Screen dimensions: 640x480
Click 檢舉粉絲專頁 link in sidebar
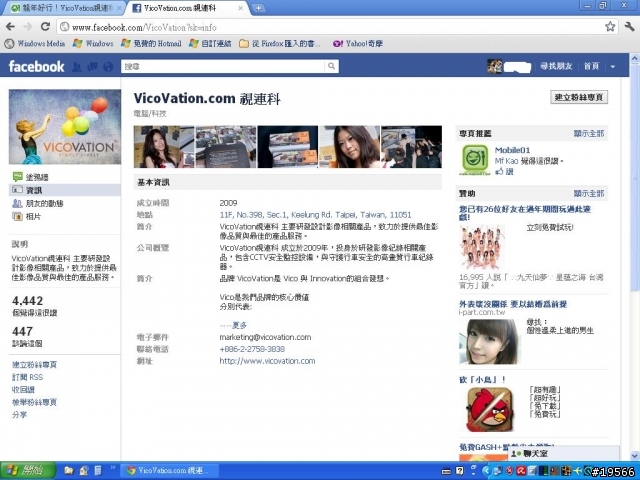34,402
